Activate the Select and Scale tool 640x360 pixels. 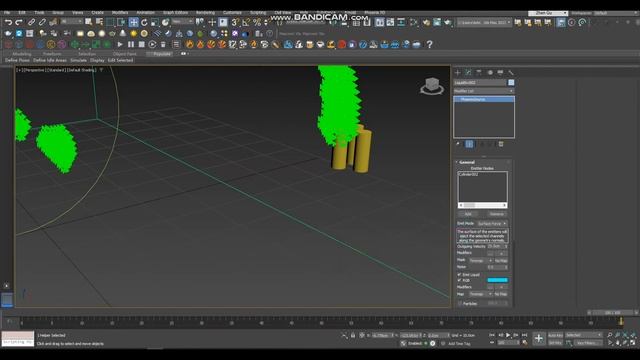click(155, 22)
